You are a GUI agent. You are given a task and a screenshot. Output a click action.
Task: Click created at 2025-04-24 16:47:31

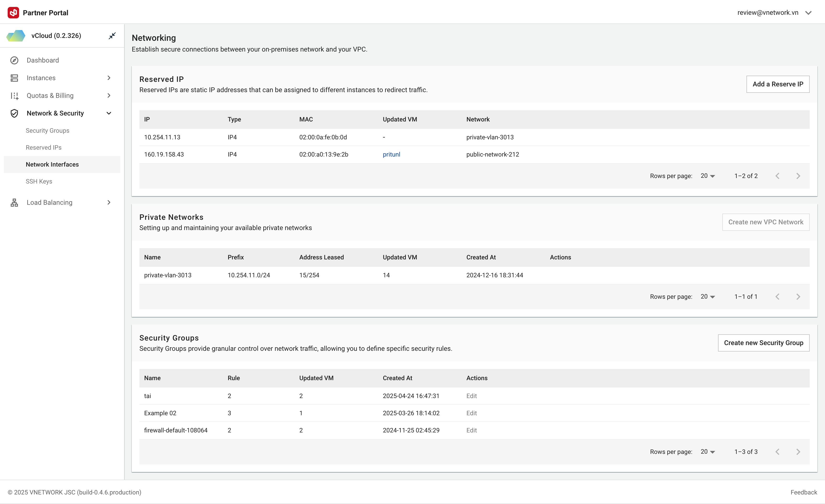point(411,396)
